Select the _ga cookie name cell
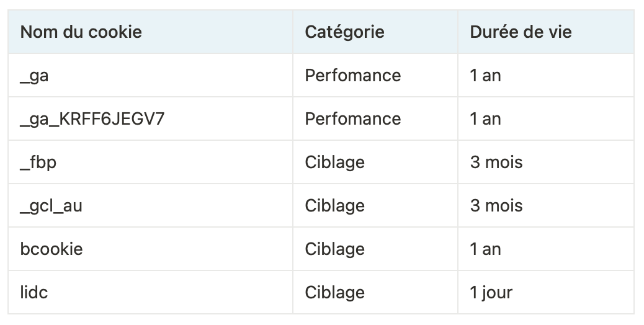644x325 pixels. tap(35, 76)
